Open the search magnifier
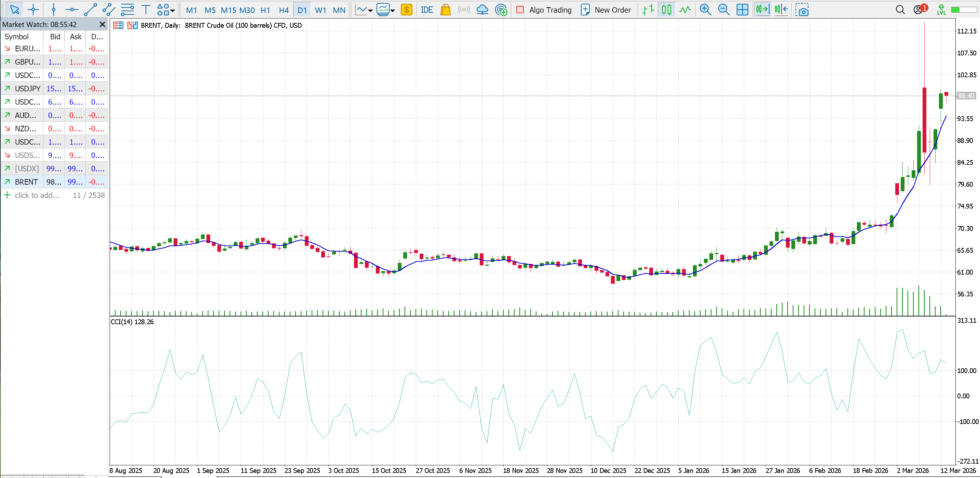The image size is (980, 478). coord(900,10)
